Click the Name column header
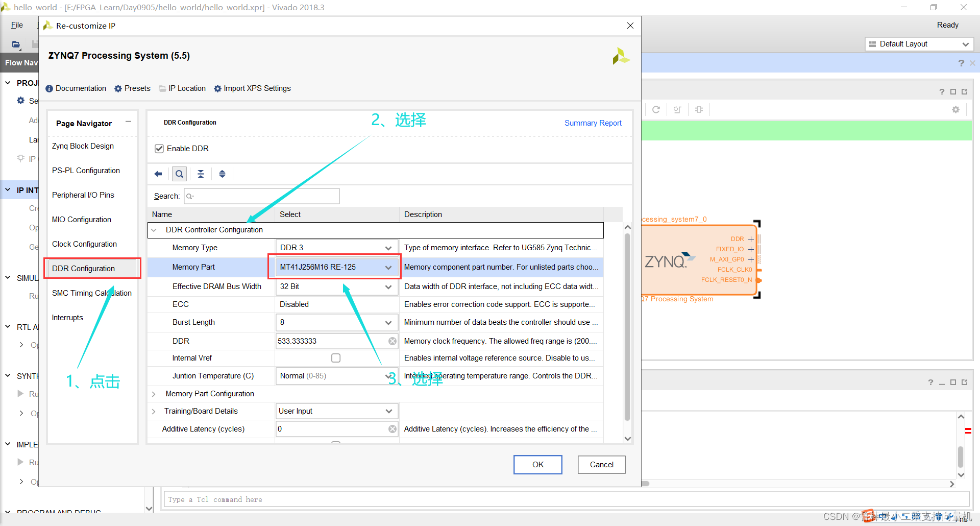980x526 pixels. click(211, 214)
